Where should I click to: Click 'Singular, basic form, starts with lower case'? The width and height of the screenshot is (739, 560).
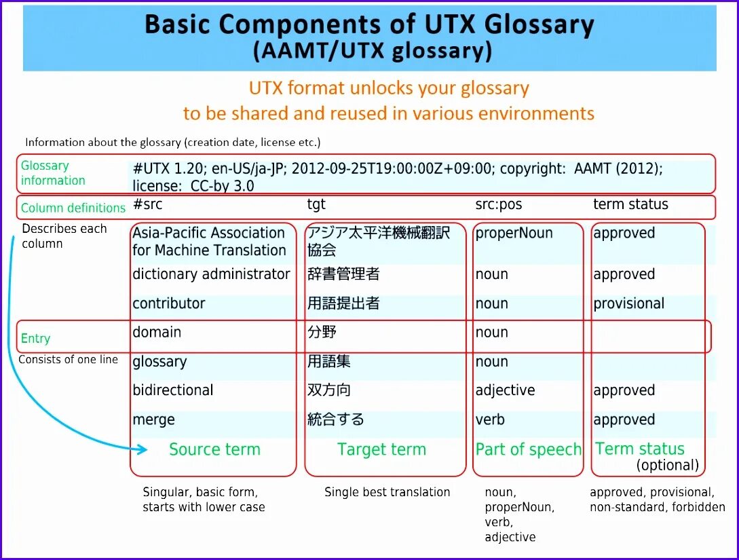pos(204,500)
